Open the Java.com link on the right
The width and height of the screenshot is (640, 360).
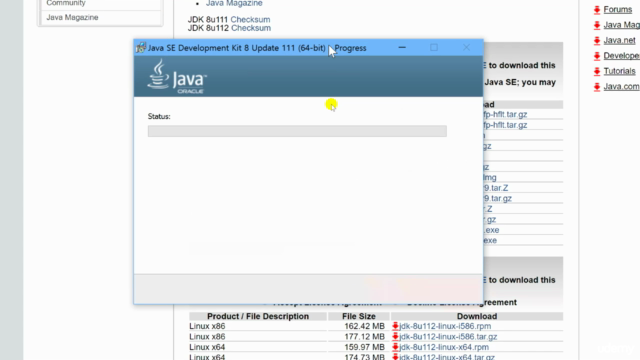(x=622, y=86)
